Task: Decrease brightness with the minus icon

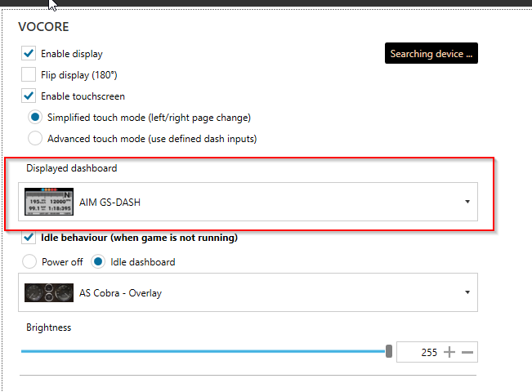Action: pos(467,352)
